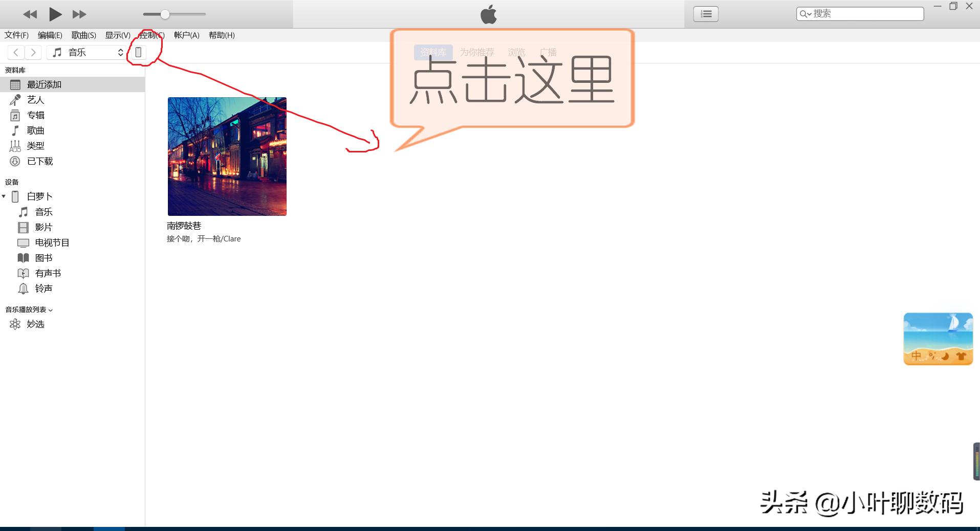980x531 pixels.
Task: Open the 音乐 media type dropdown
Action: [x=86, y=52]
